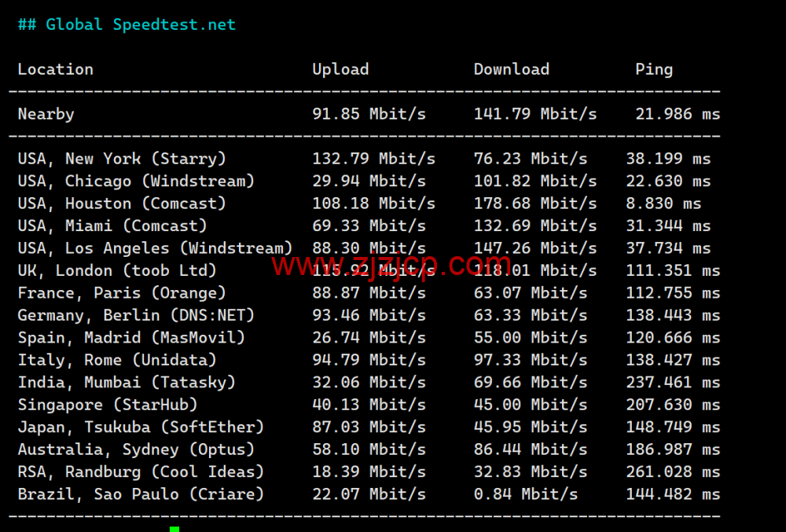Select the Location column header
Screen dimensions: 786x532
[x=55, y=69]
